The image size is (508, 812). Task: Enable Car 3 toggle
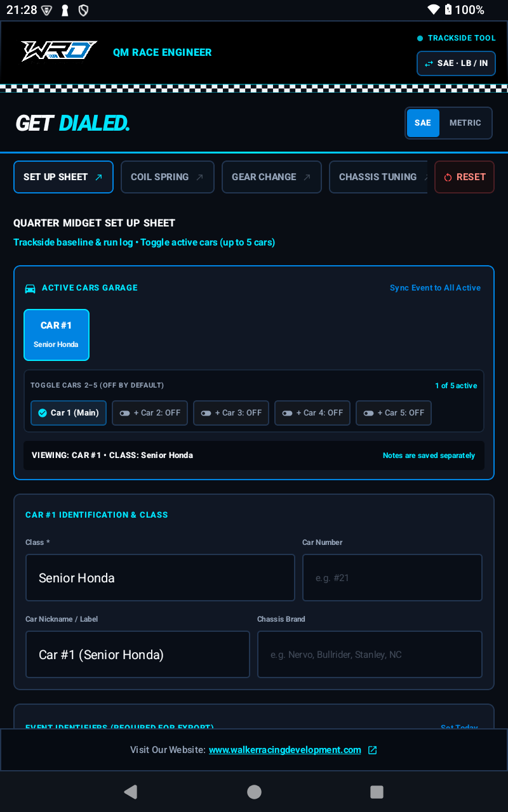click(x=231, y=413)
